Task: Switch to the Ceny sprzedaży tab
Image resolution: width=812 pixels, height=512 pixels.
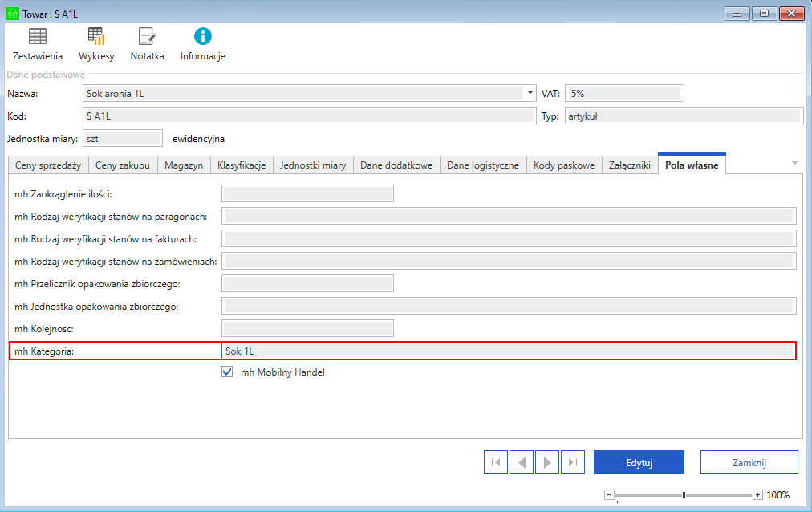Action: click(48, 165)
